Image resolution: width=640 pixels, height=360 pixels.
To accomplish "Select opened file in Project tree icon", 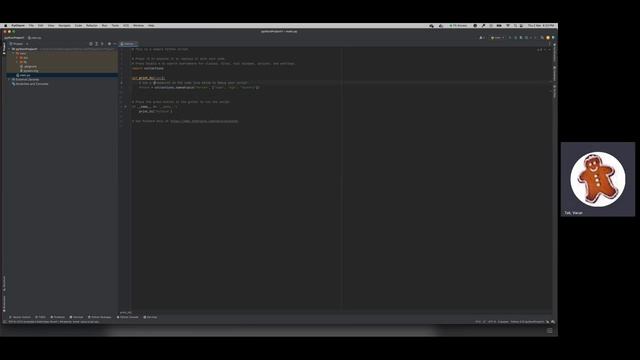I will (91, 44).
